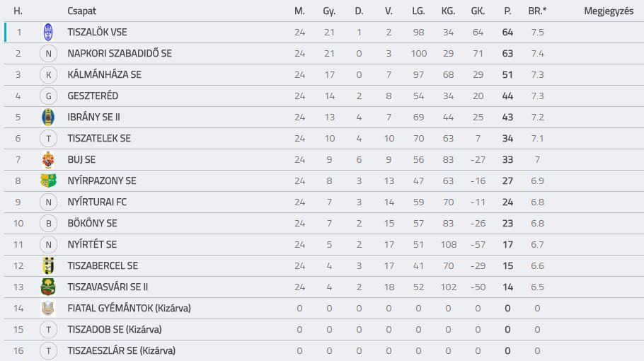
Task: Click the Bököny SE 'B' circle icon
Action: click(48, 224)
